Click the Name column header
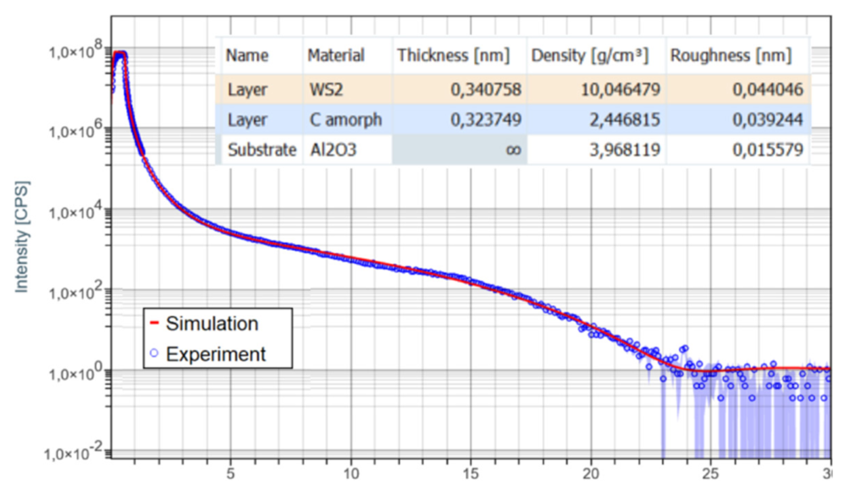868x500 pixels. 247,56
